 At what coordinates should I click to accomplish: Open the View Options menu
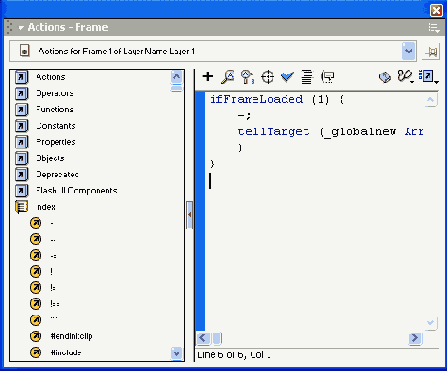(428, 77)
